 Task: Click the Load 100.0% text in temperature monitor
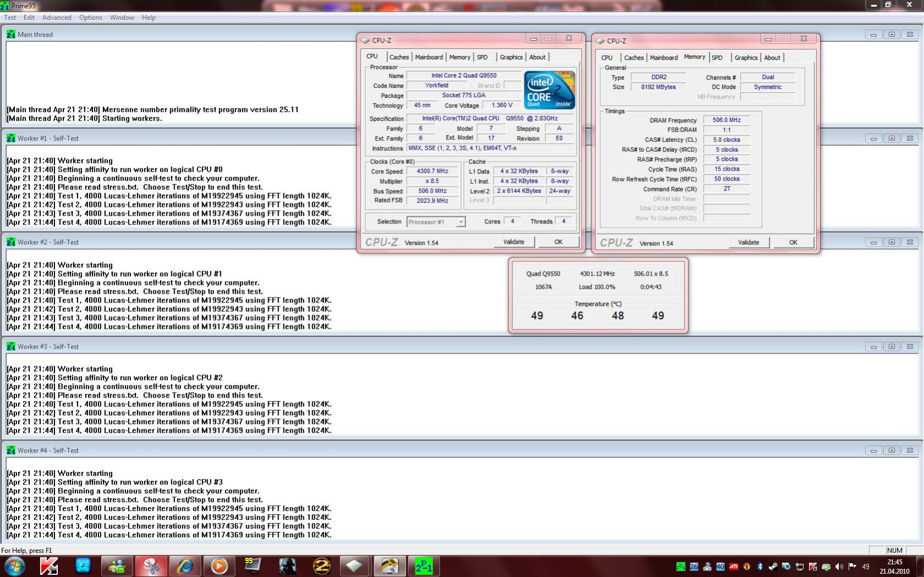pyautogui.click(x=597, y=287)
